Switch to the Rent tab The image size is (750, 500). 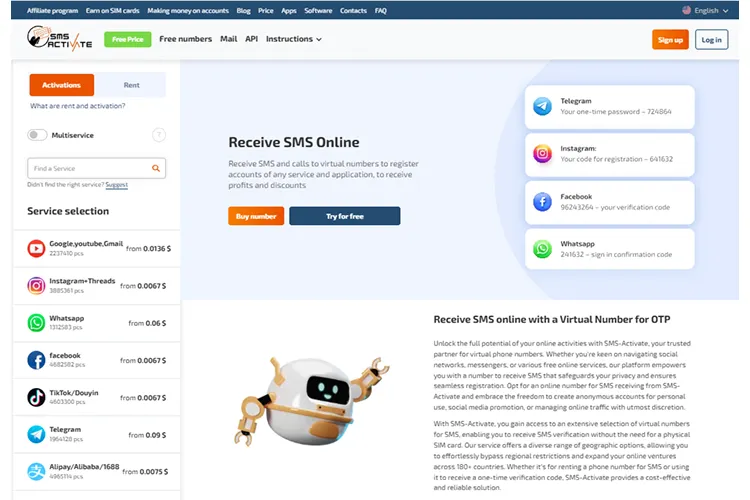(x=131, y=85)
